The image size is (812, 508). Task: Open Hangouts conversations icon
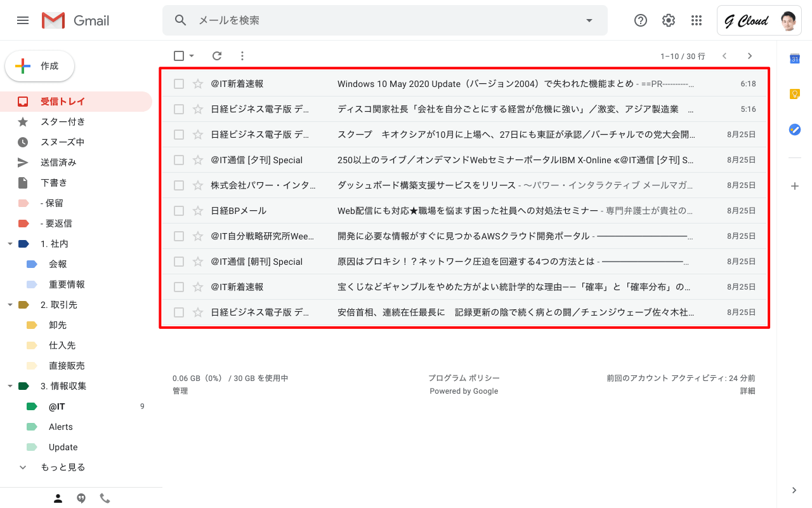[x=81, y=498]
